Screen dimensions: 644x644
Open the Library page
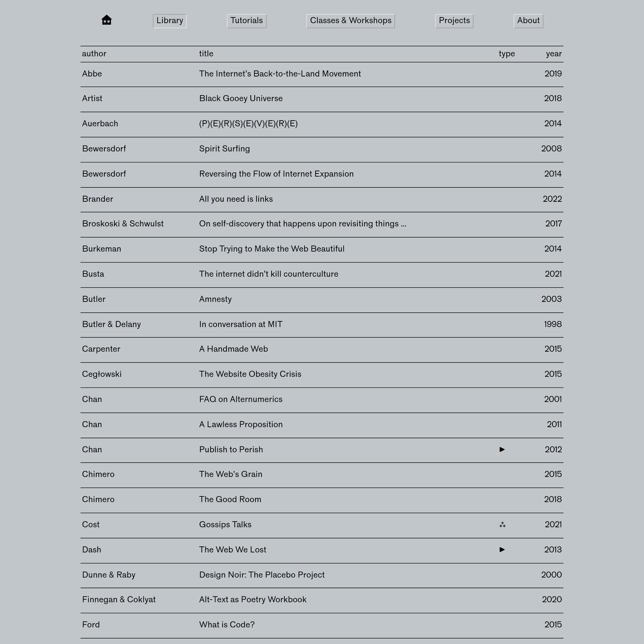point(170,20)
